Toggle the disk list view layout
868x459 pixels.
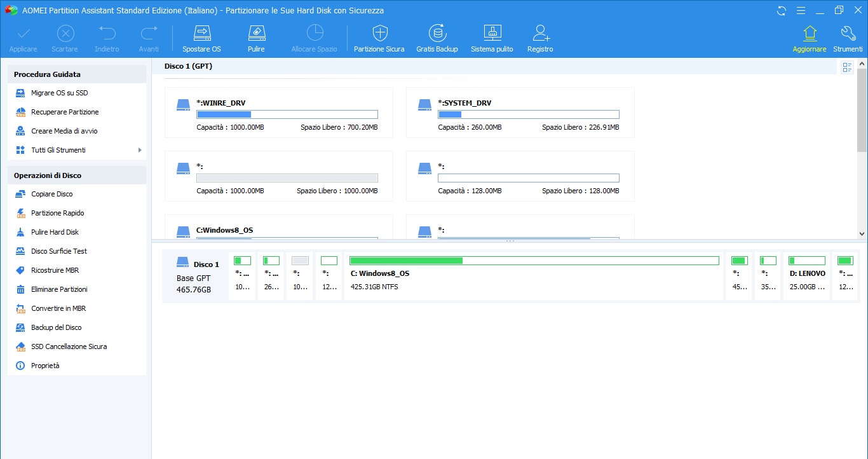846,67
